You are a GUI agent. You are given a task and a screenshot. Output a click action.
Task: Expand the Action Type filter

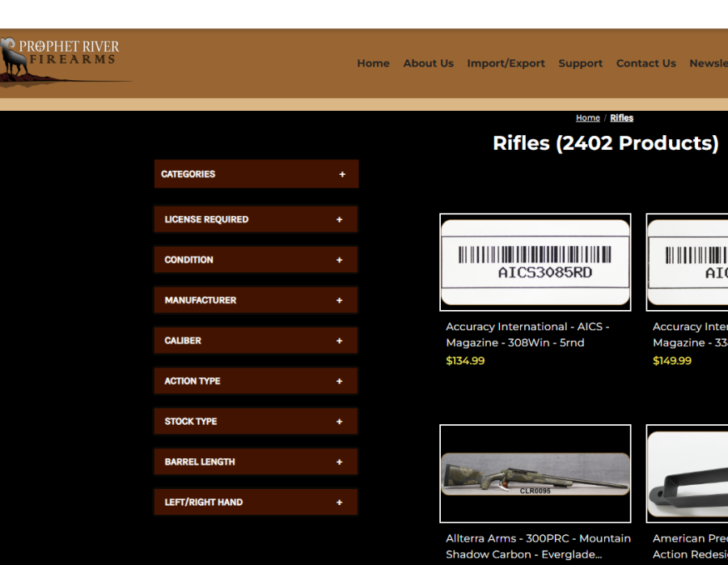tap(256, 381)
